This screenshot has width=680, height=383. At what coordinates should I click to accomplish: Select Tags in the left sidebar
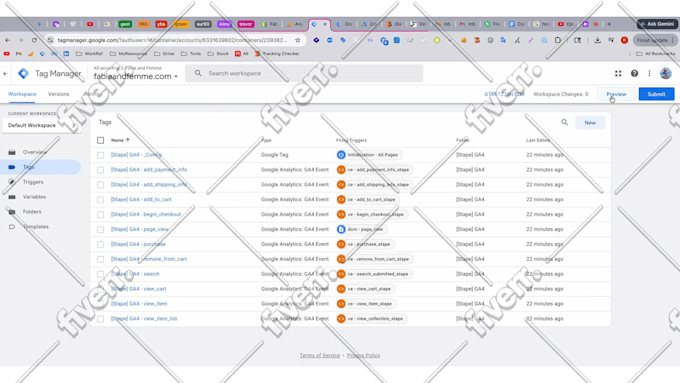click(x=41, y=167)
